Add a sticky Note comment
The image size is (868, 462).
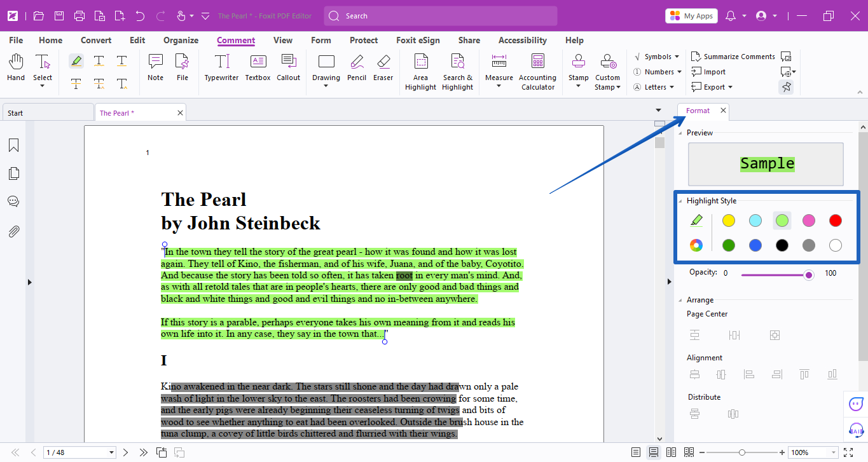[x=155, y=68]
